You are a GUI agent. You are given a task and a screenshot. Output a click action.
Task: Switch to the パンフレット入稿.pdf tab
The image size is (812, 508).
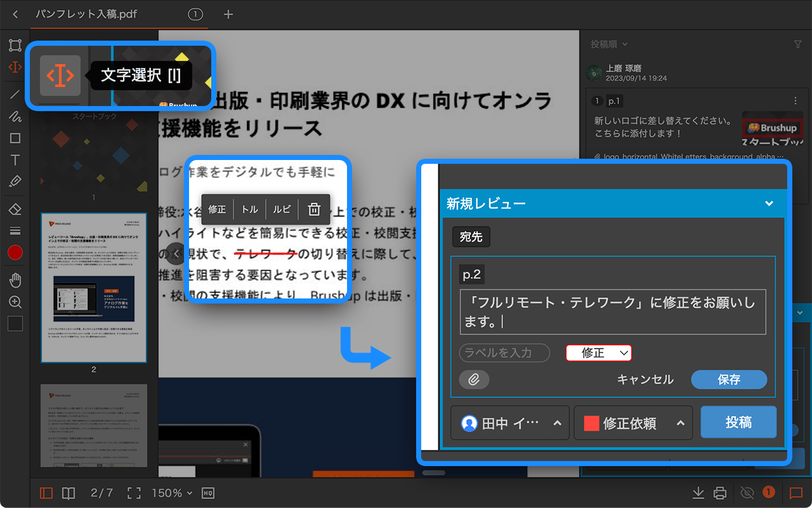click(86, 14)
